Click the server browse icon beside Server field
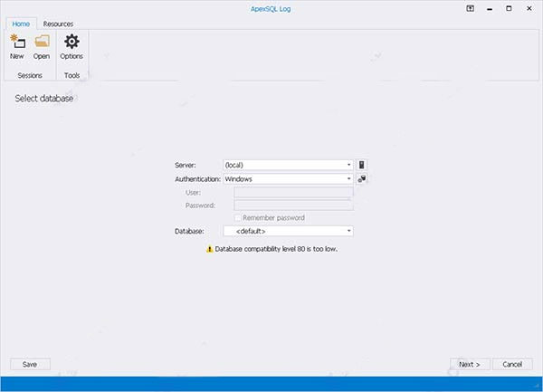The height and width of the screenshot is (392, 543). [x=361, y=165]
